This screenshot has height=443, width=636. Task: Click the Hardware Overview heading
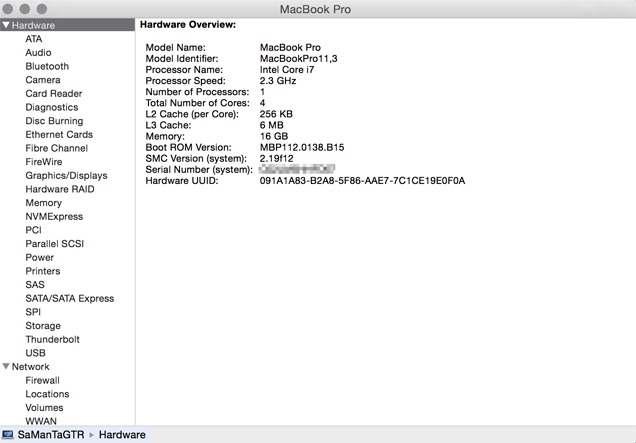point(188,25)
